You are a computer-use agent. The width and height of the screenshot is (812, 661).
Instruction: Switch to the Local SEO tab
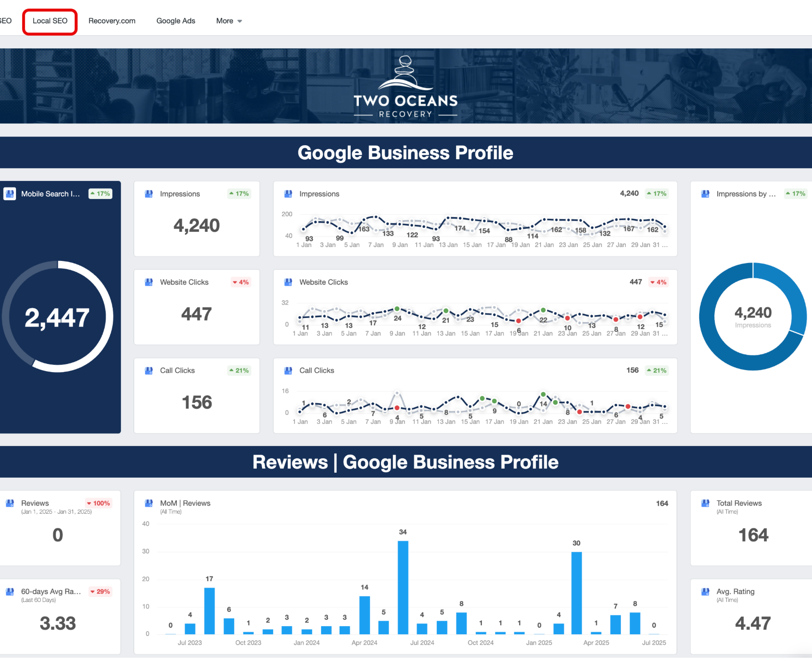(x=50, y=21)
